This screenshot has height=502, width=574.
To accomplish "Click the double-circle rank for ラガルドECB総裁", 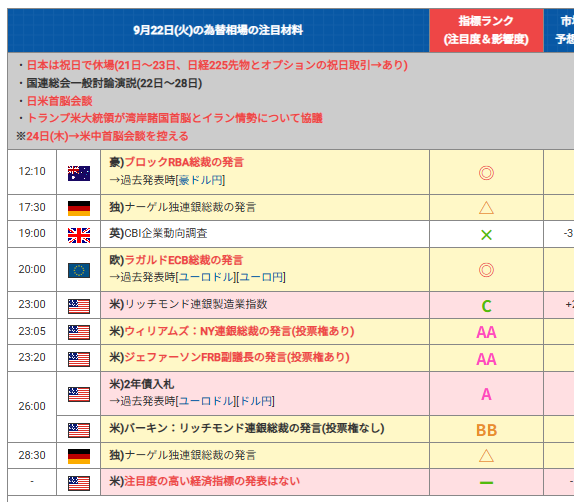I will [x=486, y=270].
